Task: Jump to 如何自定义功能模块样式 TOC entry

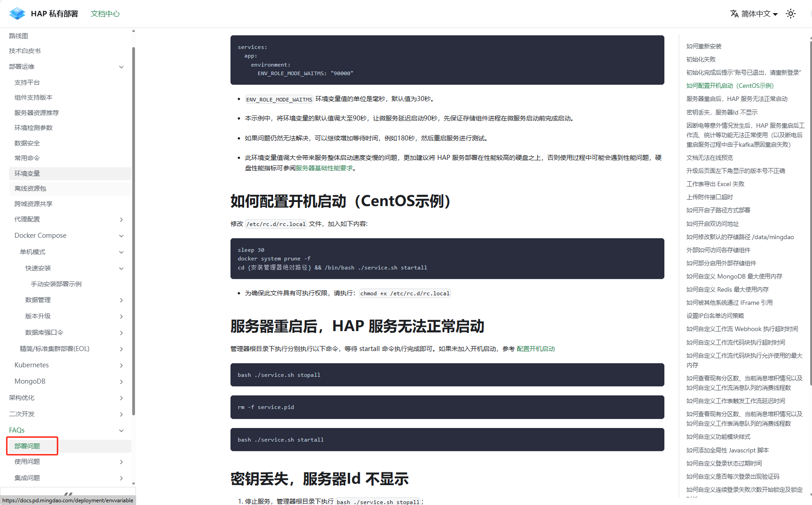Action: 718,437
